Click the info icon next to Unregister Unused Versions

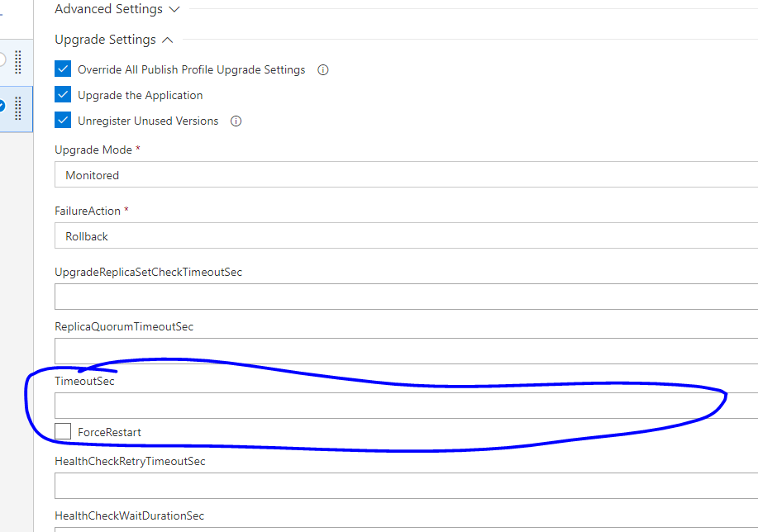(236, 121)
